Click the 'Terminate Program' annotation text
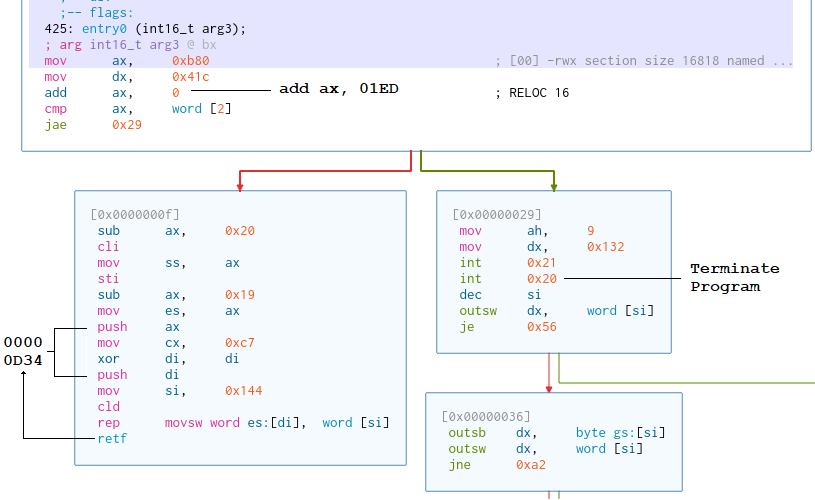The image size is (815, 500). click(734, 277)
